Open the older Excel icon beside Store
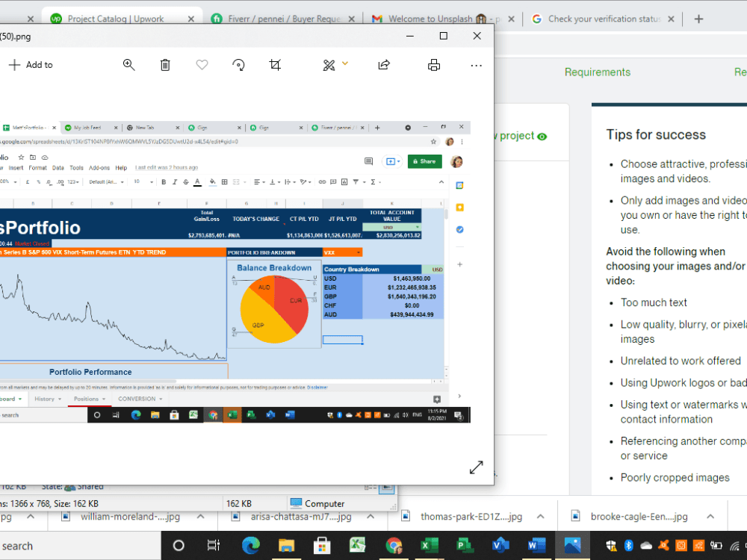 coord(357,545)
